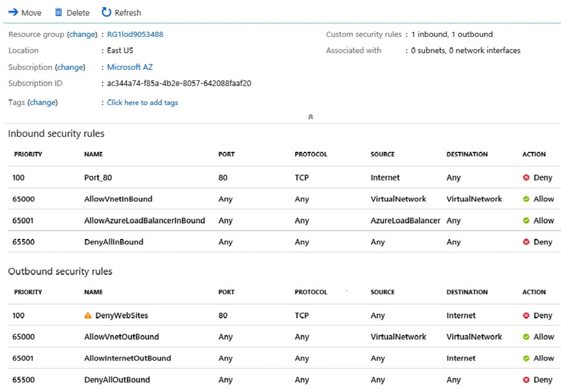Click green allow icon in AllowInternetOutBound row
The height and width of the screenshot is (392, 561).
tap(526, 358)
